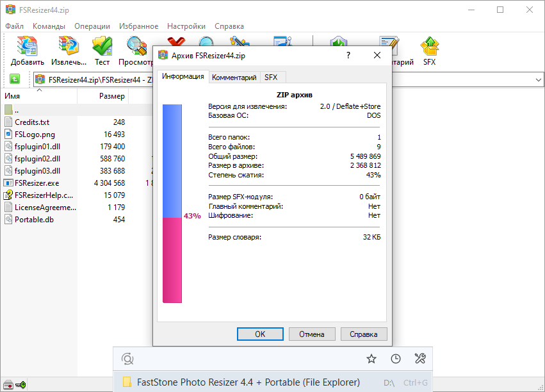545x392 pixels.
Task: Launch the wizard wand toolbar icon
Action: point(240,41)
